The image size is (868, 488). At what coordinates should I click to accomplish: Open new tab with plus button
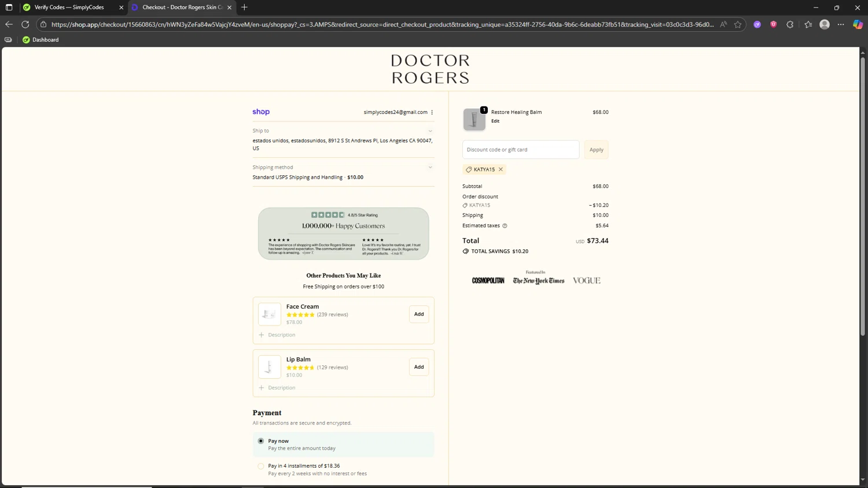[x=244, y=8]
